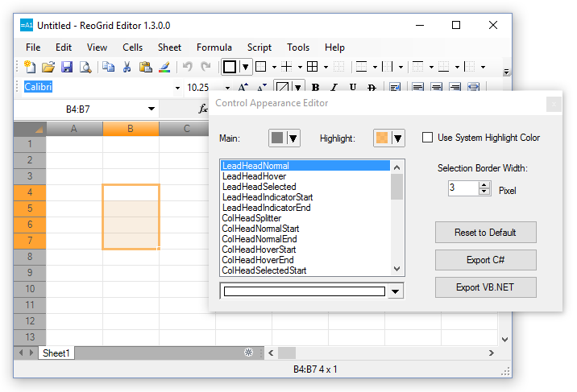Click the New document toolbar icon
The image size is (577, 392).
[30, 67]
